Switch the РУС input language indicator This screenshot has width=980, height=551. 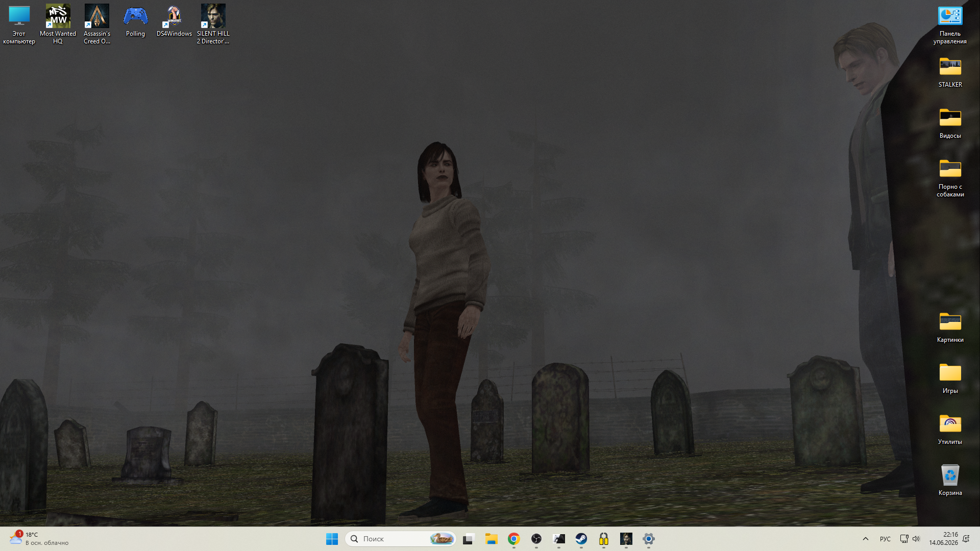(x=885, y=539)
